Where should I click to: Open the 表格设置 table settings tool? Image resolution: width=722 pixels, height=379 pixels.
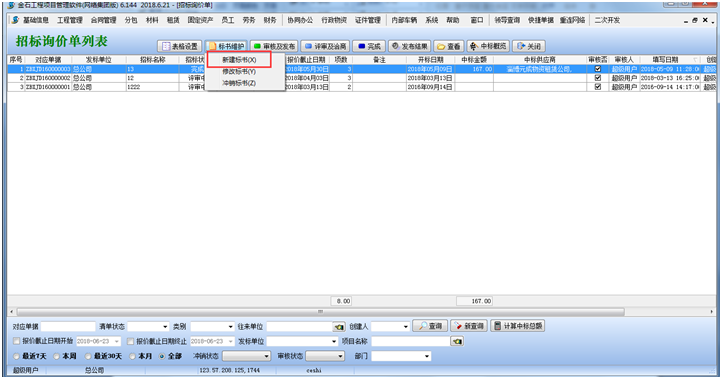180,47
